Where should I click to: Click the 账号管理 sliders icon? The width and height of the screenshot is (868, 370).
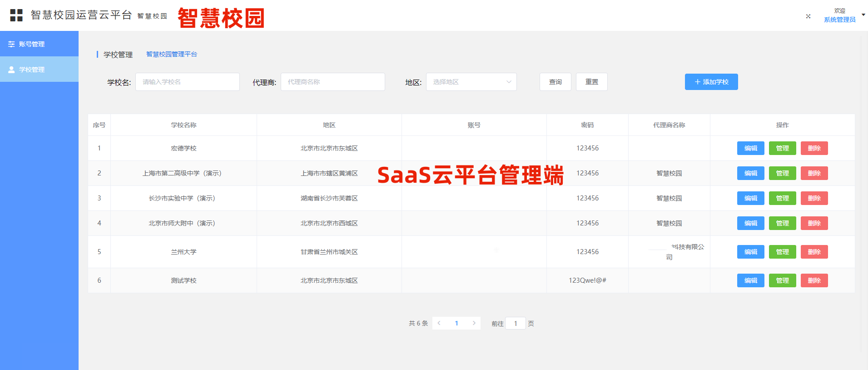[x=11, y=44]
